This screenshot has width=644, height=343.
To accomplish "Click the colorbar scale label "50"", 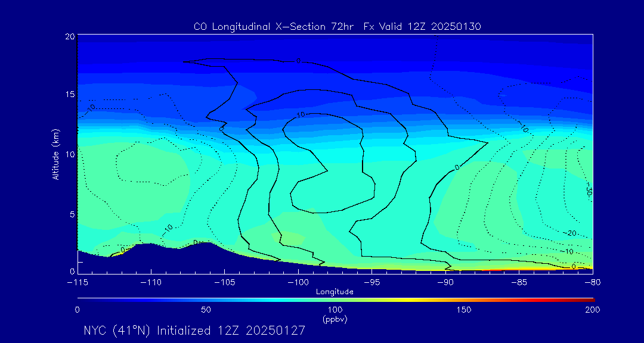I will pos(206,310).
